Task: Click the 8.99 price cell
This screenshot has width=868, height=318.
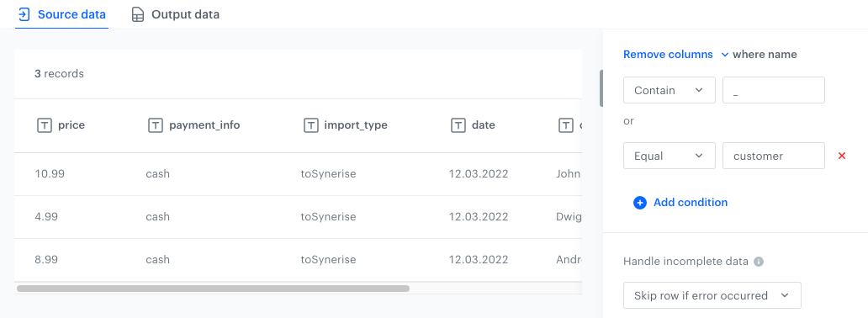Action: [x=46, y=260]
